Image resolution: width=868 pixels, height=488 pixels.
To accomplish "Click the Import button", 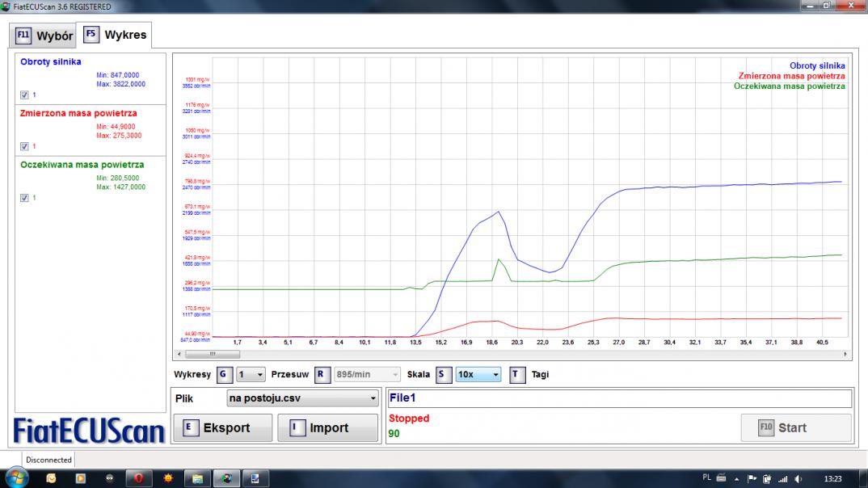I will [327, 427].
